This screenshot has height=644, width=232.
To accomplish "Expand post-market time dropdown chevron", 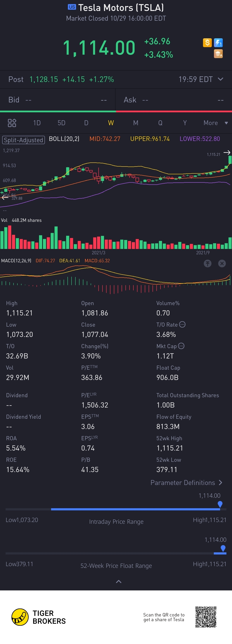I will (x=221, y=79).
